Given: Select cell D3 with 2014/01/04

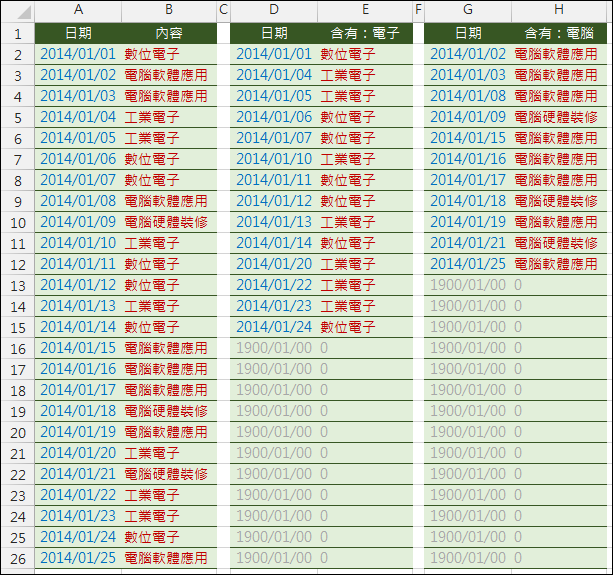Looking at the screenshot, I should click(274, 75).
